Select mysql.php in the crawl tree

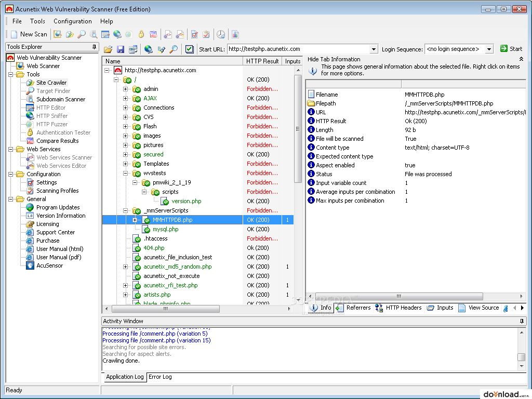165,229
